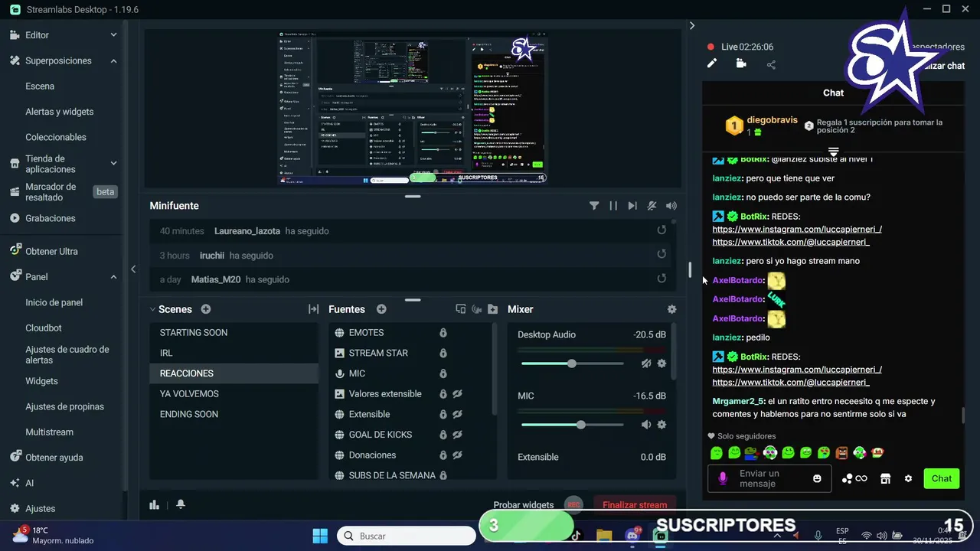Open chat settings gear
This screenshot has width=980, height=551.
point(908,478)
